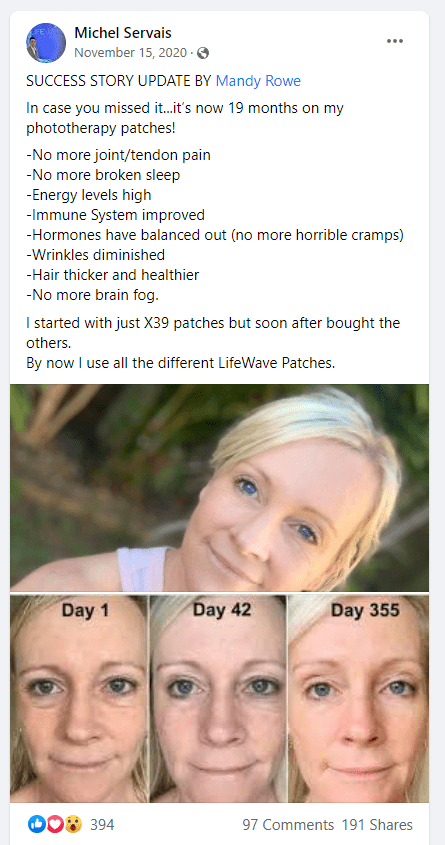Open the Day 42 face photo
The image size is (445, 845).
(x=218, y=698)
